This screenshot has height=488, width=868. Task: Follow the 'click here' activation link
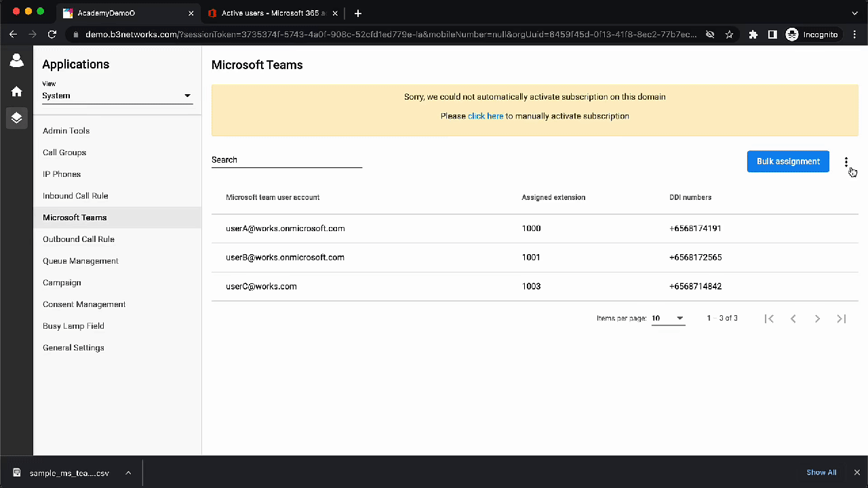point(486,116)
